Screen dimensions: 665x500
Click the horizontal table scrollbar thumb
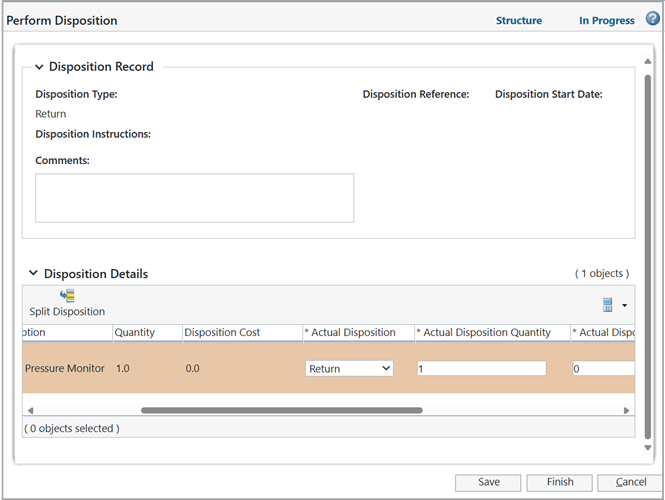click(282, 410)
